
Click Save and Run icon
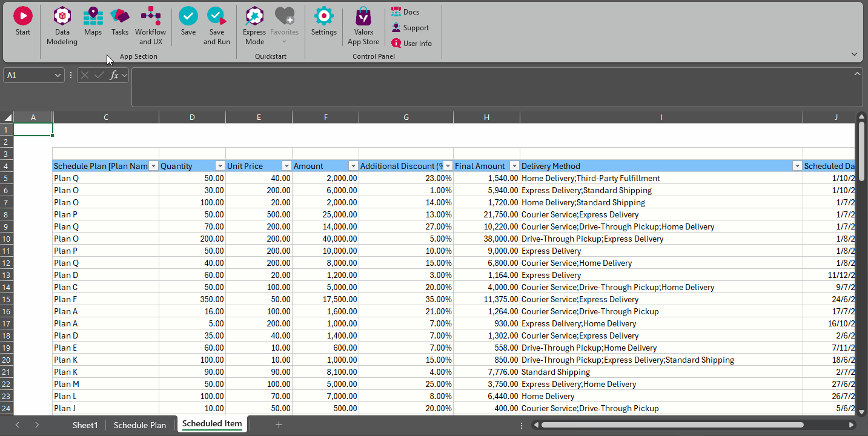click(x=216, y=16)
